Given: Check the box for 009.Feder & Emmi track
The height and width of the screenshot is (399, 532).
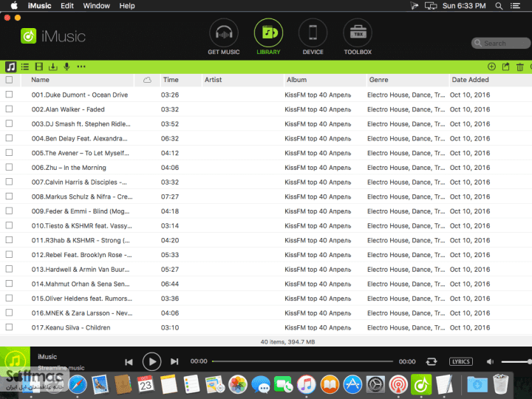Looking at the screenshot, I should (x=9, y=211).
